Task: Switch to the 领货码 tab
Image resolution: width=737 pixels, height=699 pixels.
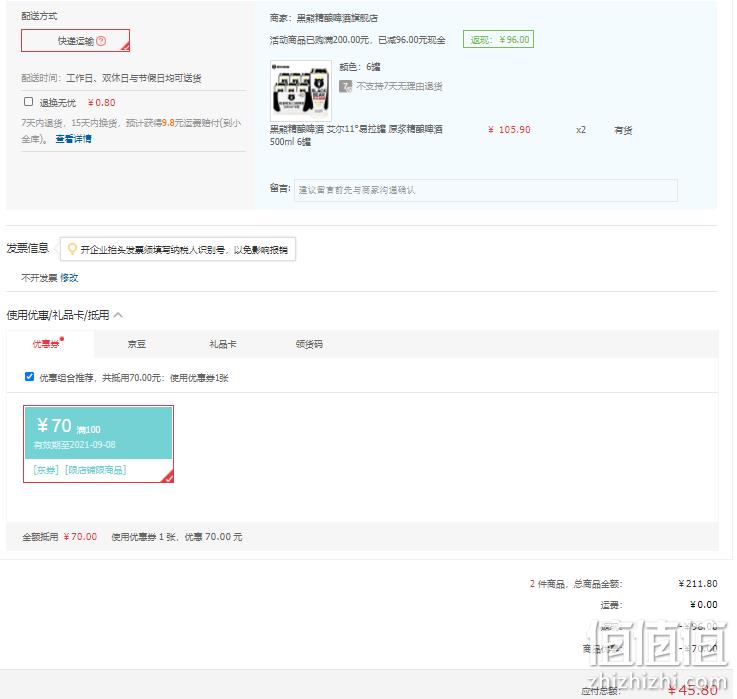Action: [309, 344]
